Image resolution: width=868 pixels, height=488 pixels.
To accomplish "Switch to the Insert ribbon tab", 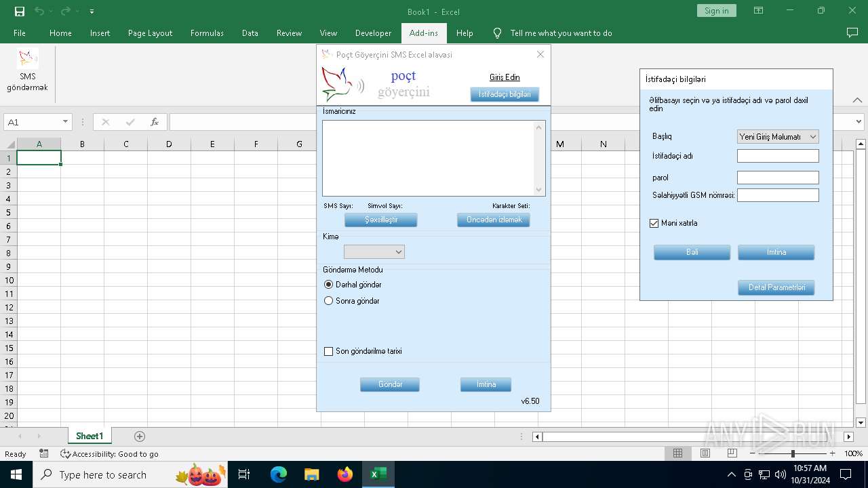I will 100,33.
